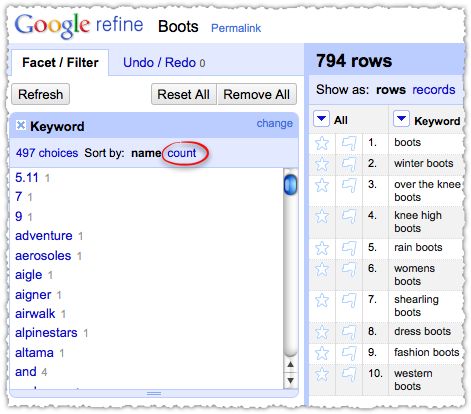471x414 pixels.
Task: Switch to the Undo / Redo tab
Action: [x=164, y=63]
